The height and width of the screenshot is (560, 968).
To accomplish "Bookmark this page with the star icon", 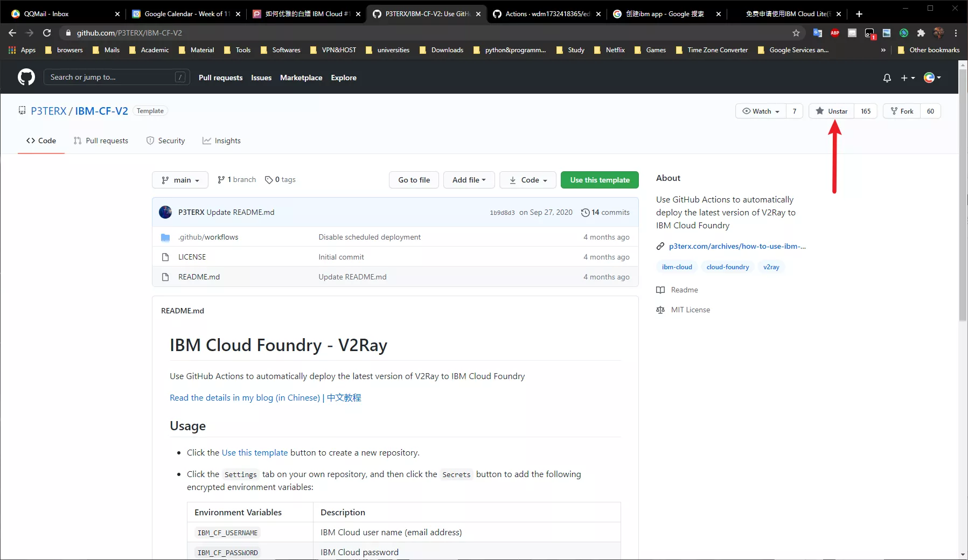I will coord(796,33).
